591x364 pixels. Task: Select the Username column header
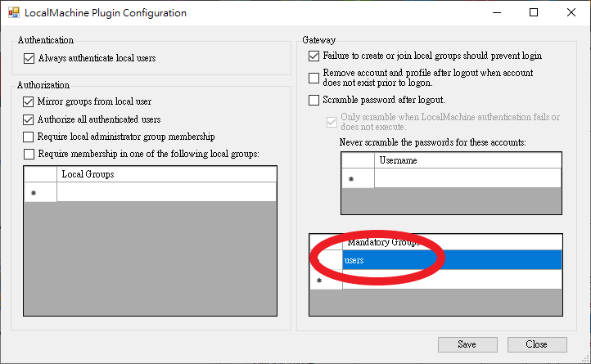coord(467,160)
